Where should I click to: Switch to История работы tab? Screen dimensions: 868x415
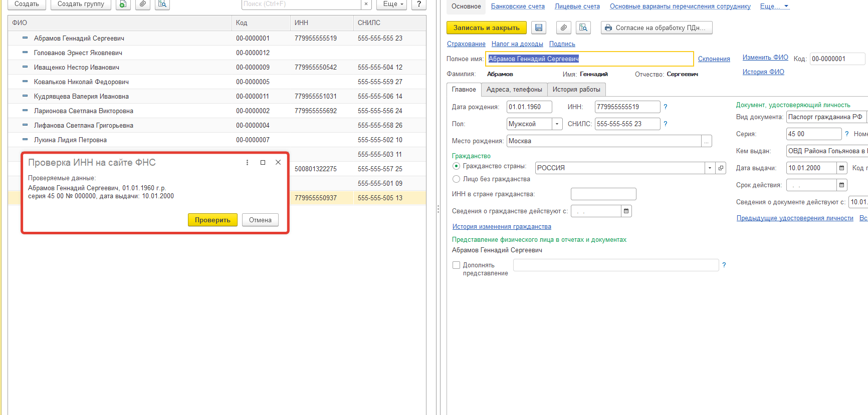point(576,89)
